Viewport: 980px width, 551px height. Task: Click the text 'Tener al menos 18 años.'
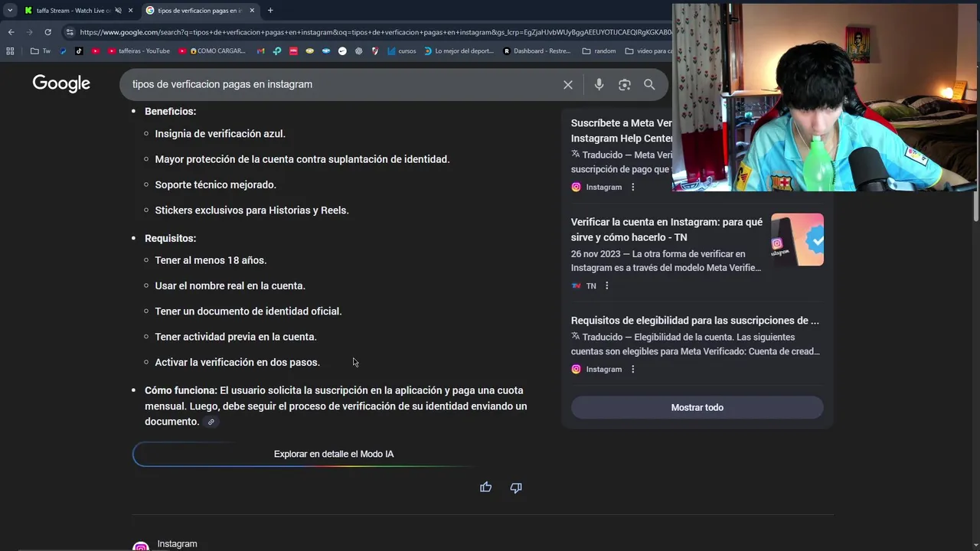tap(211, 260)
